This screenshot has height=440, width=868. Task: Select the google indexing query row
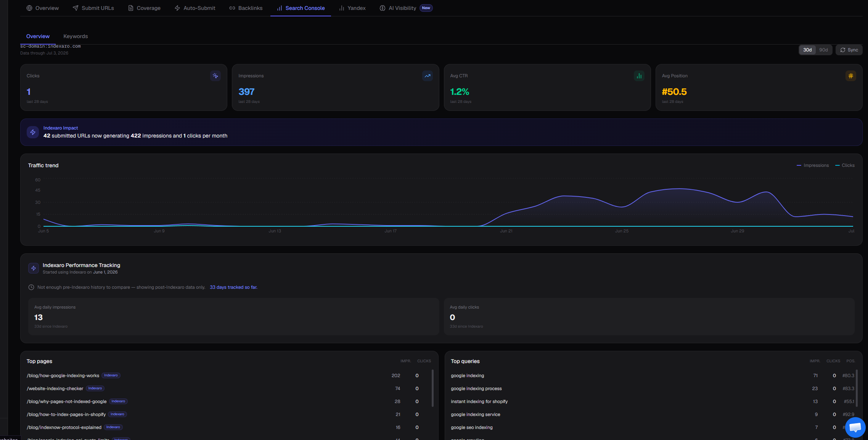point(652,376)
